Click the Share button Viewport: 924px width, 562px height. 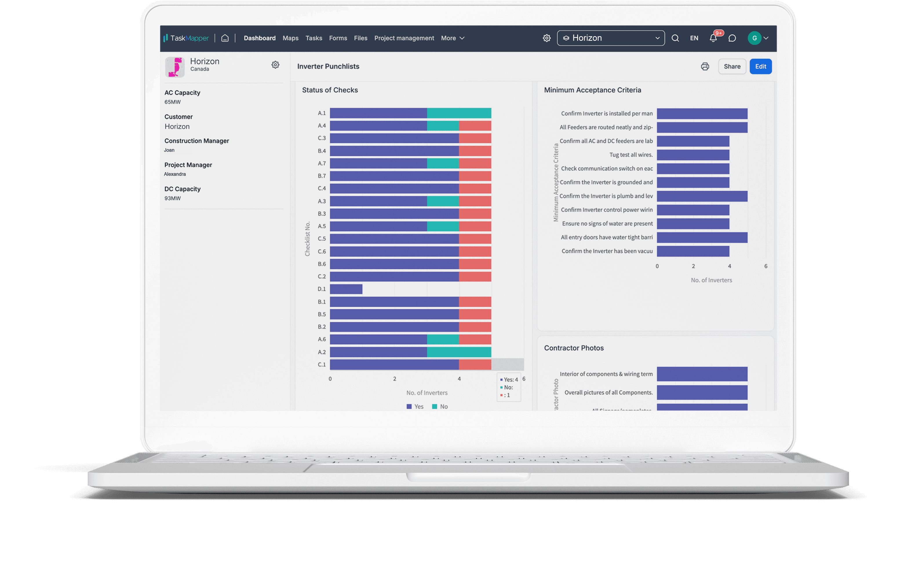coord(731,66)
